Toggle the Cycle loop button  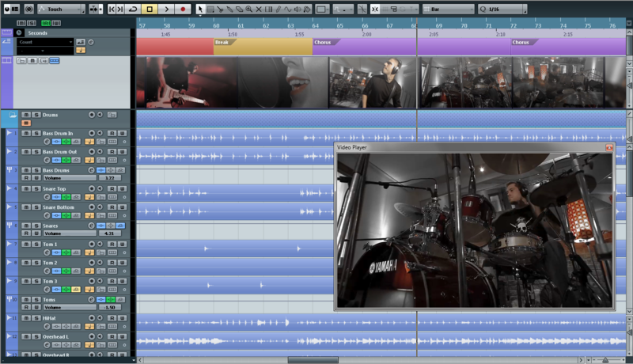[x=133, y=9]
